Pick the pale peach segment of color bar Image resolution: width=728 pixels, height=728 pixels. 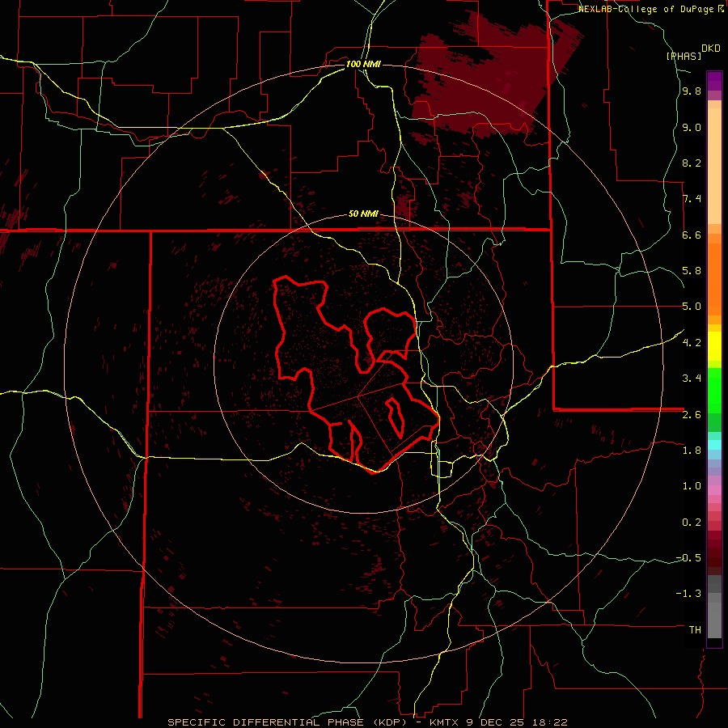pos(714,166)
